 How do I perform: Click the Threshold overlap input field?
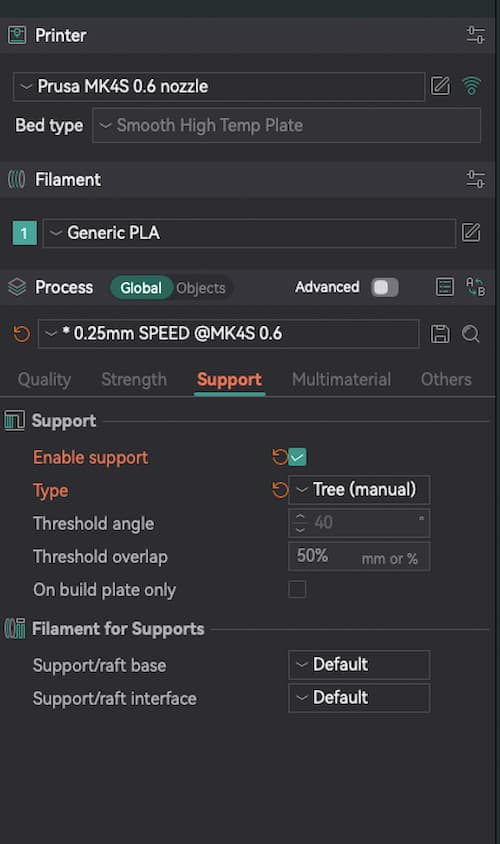click(359, 557)
